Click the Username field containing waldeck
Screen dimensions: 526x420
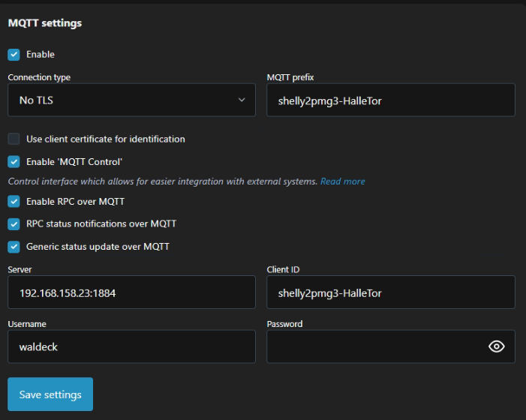click(131, 346)
